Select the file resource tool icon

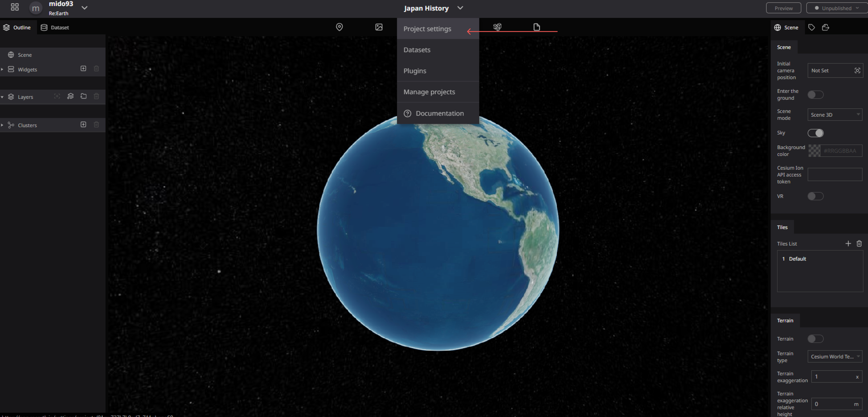tap(537, 27)
